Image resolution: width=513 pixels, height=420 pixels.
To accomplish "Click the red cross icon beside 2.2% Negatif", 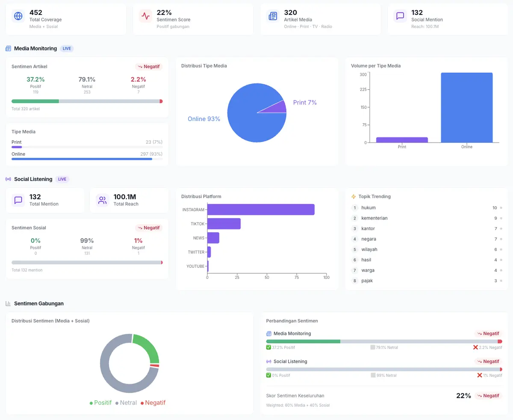I will 475,347.
